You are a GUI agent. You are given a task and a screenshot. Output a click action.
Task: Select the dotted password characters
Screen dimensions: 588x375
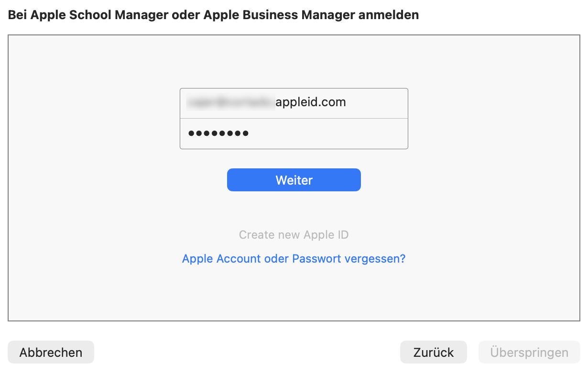(x=218, y=133)
